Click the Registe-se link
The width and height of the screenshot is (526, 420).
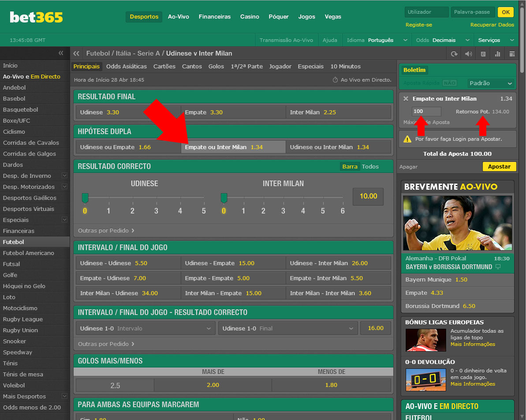coord(418,25)
